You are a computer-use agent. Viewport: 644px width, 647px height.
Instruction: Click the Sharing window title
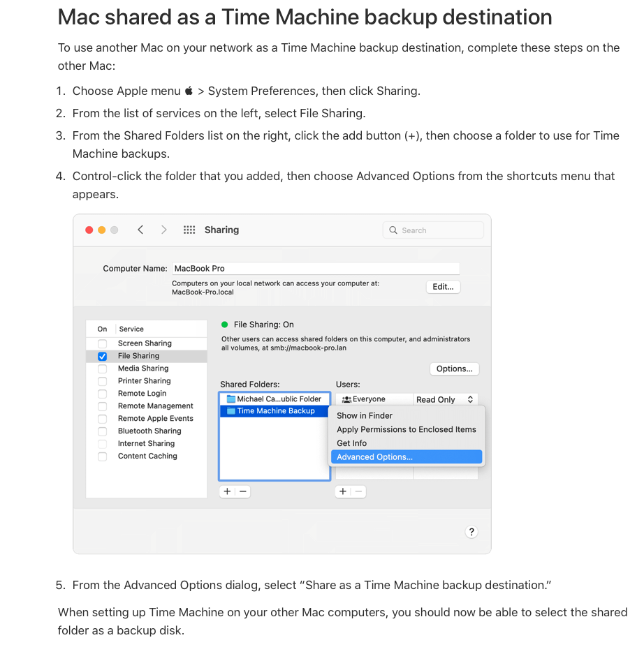(x=221, y=230)
